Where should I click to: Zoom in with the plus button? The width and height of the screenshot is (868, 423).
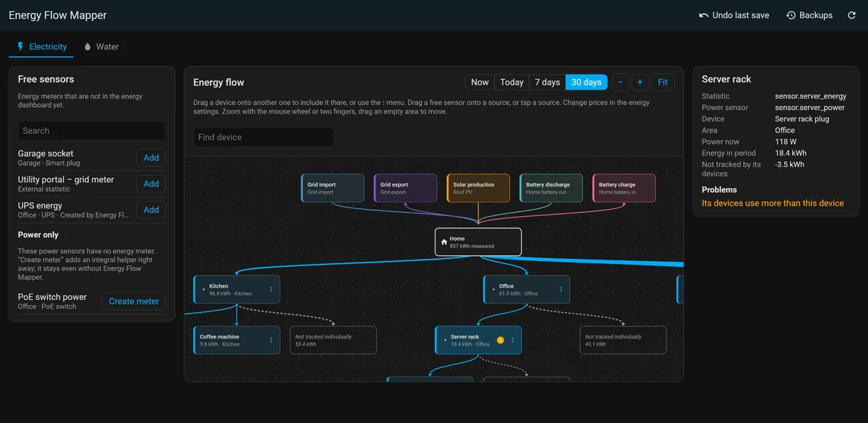(640, 82)
